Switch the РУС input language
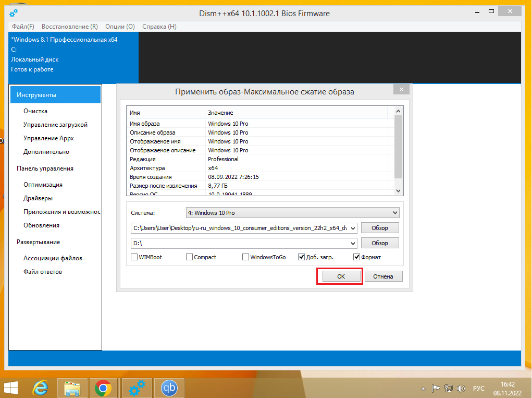 click(x=479, y=388)
